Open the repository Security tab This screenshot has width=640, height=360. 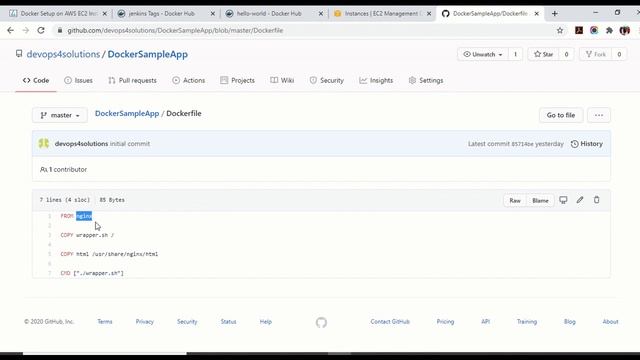[327, 80]
